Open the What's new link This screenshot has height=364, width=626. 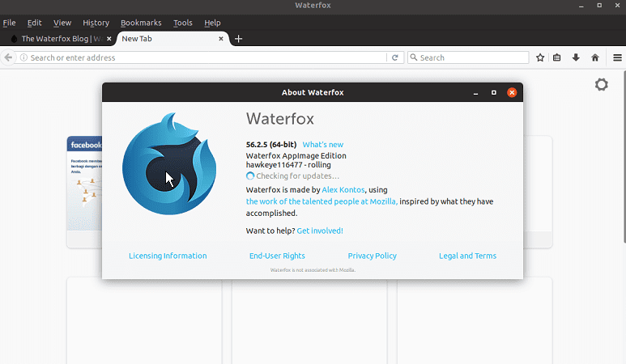pyautogui.click(x=323, y=145)
